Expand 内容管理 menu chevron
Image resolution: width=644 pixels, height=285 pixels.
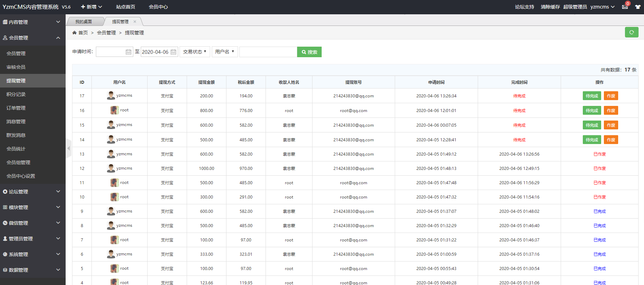(58, 22)
